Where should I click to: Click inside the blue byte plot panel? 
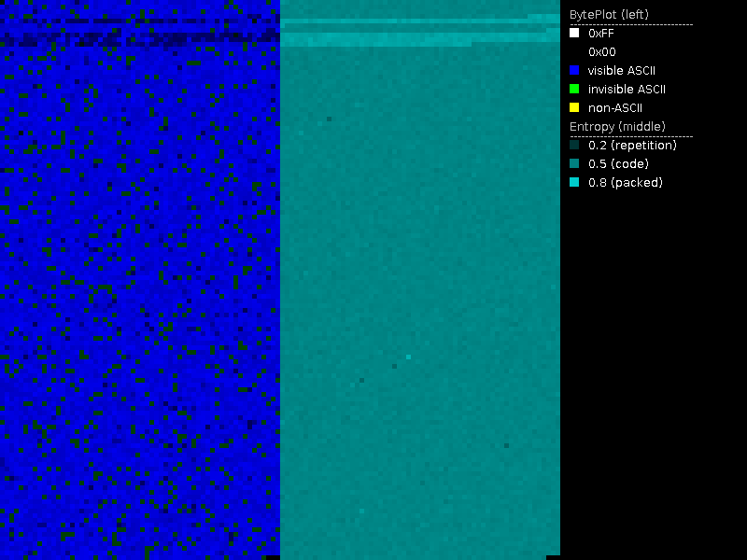click(140, 280)
